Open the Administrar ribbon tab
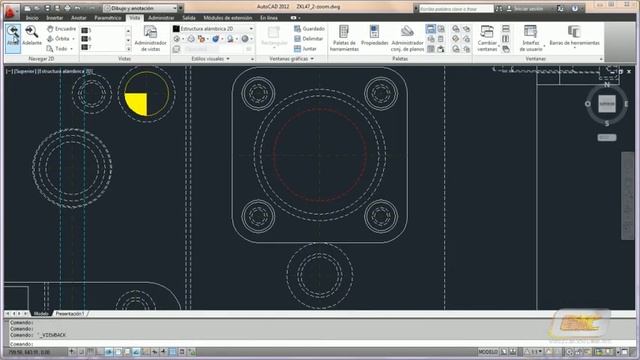 click(161, 18)
